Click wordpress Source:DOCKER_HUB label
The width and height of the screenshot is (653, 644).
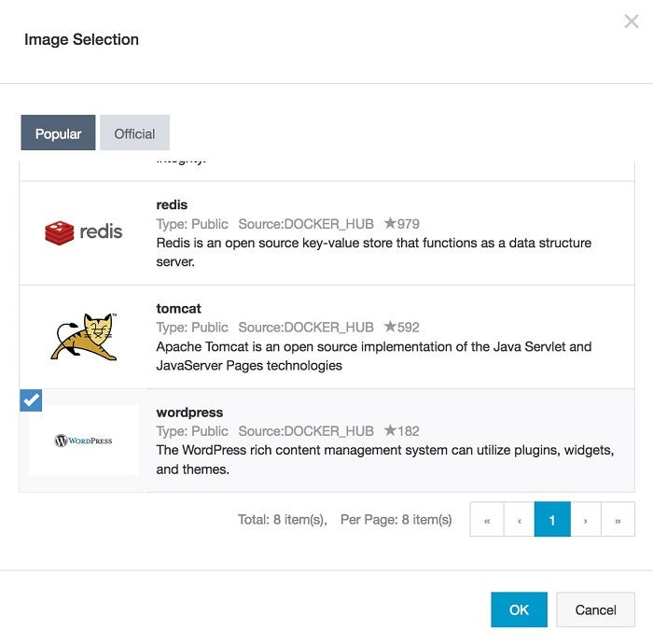(x=306, y=430)
